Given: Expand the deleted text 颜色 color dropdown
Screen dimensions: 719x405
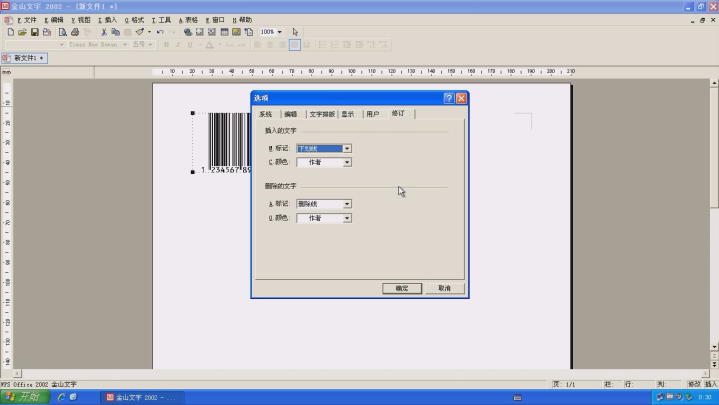Looking at the screenshot, I should pyautogui.click(x=347, y=218).
